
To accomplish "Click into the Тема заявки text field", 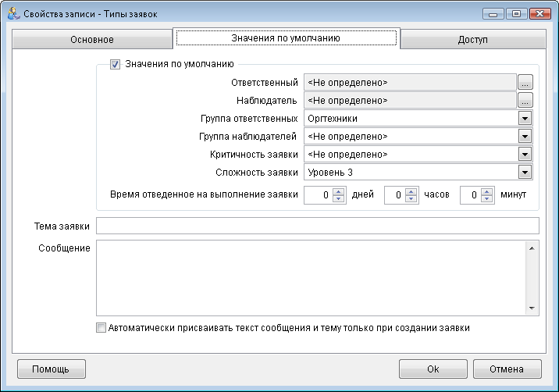I will [x=317, y=226].
